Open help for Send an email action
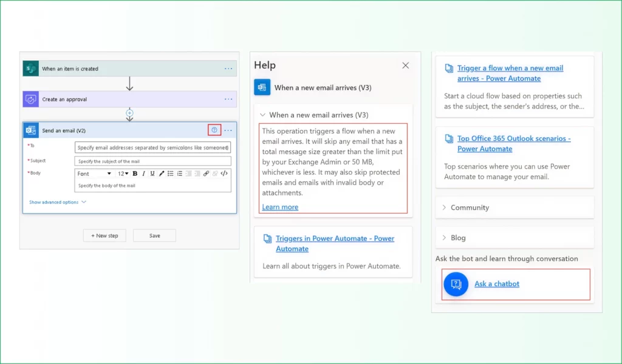 tap(214, 130)
